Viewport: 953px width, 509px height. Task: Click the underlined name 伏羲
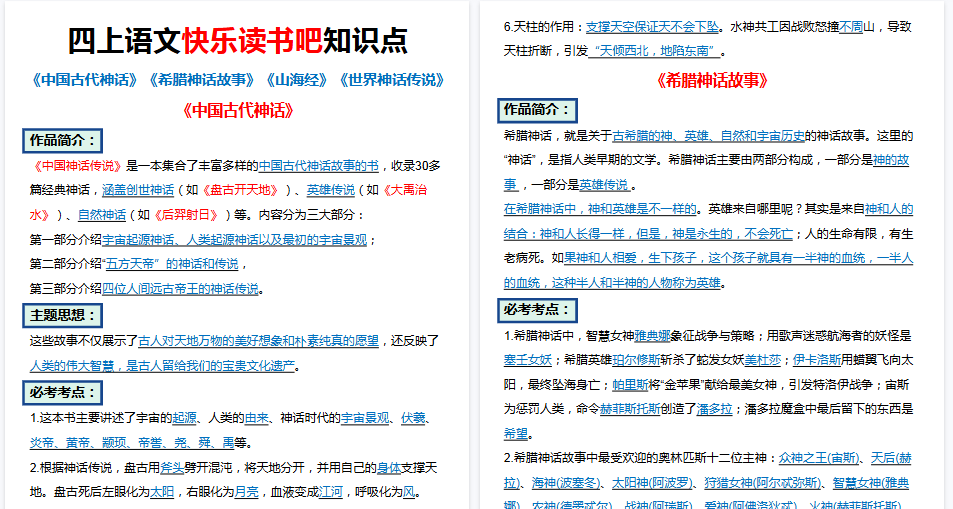tap(413, 418)
